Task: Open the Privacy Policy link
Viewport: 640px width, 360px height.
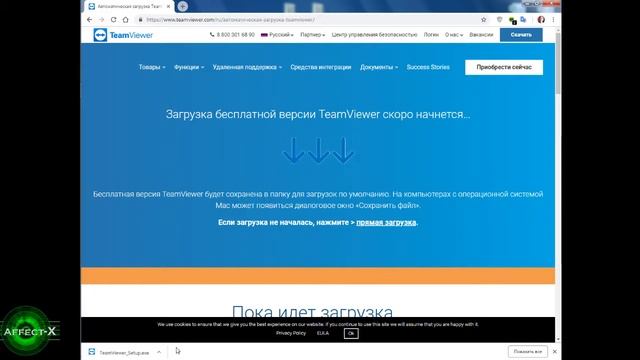Action: [x=291, y=333]
